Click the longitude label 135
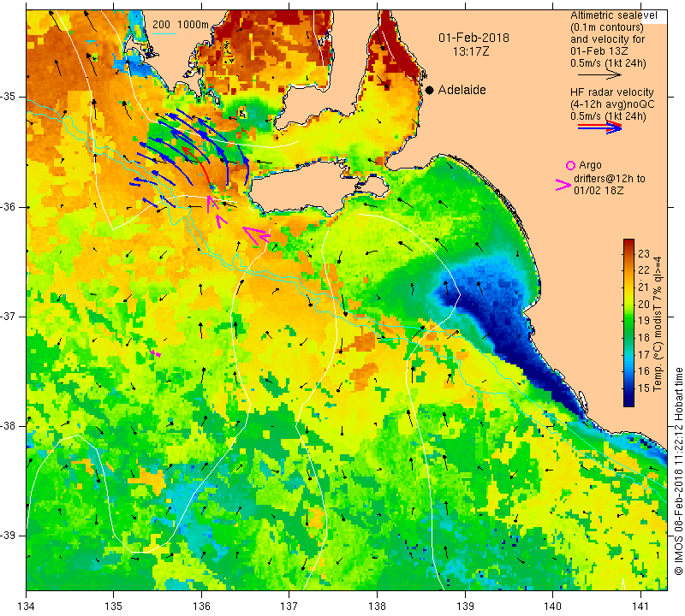 (114, 606)
